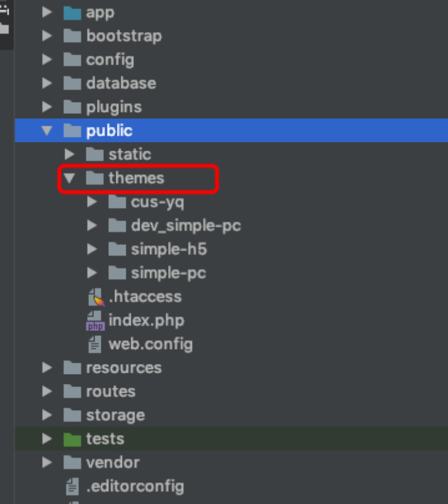
Task: Click the themes folder icon
Action: coord(95,178)
